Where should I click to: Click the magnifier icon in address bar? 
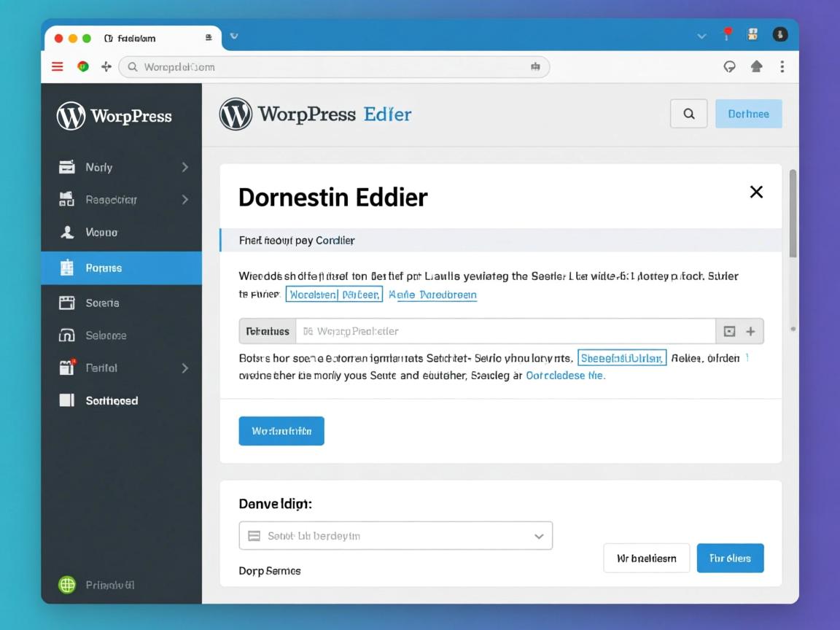tap(132, 67)
